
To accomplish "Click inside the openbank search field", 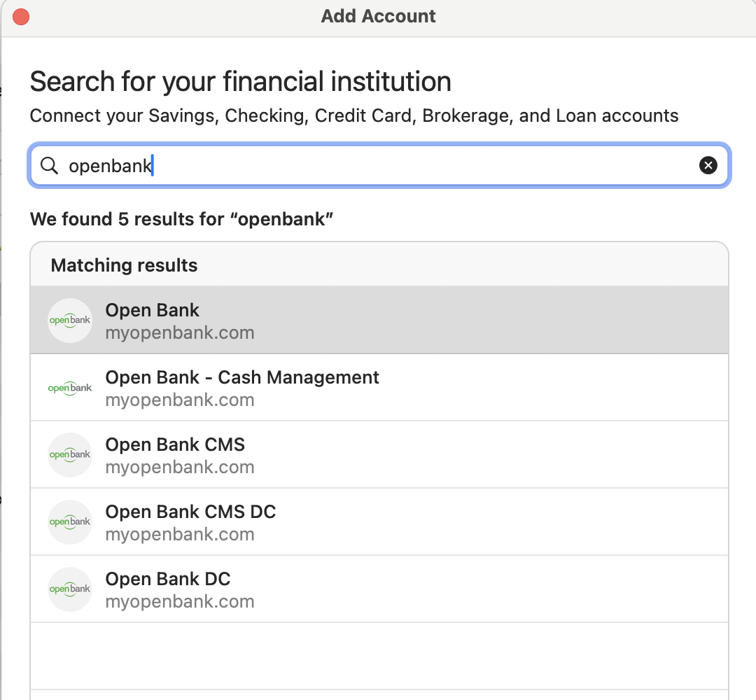I will click(379, 165).
